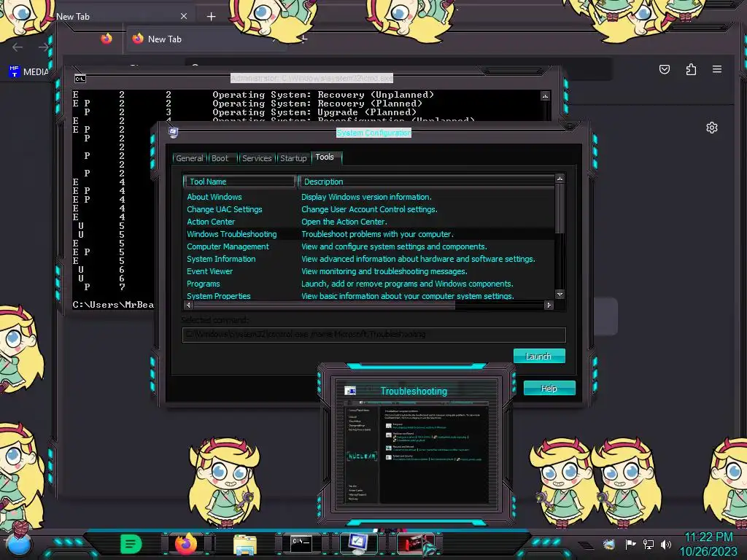This screenshot has width=747, height=560.
Task: Save to Pocket icon in Firefox
Action: pyautogui.click(x=665, y=69)
